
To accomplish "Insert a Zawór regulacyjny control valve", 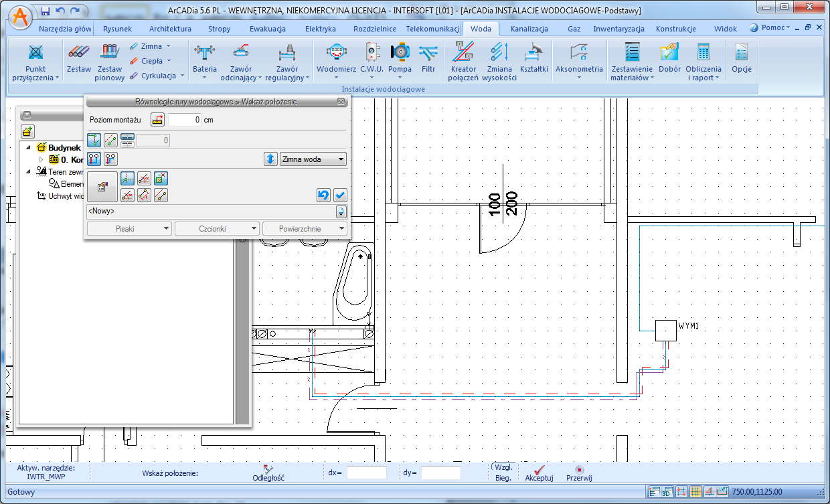I will [x=288, y=62].
